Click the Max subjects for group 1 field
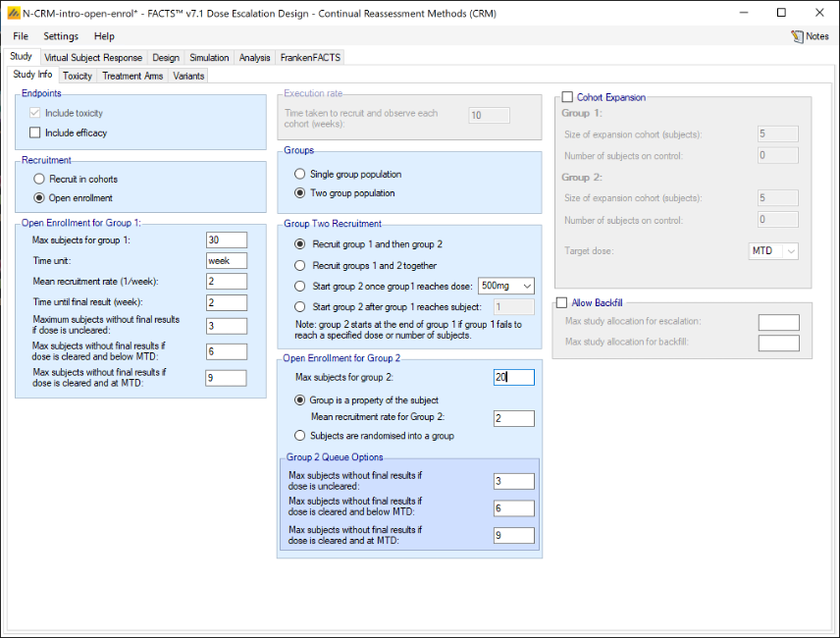 227,240
